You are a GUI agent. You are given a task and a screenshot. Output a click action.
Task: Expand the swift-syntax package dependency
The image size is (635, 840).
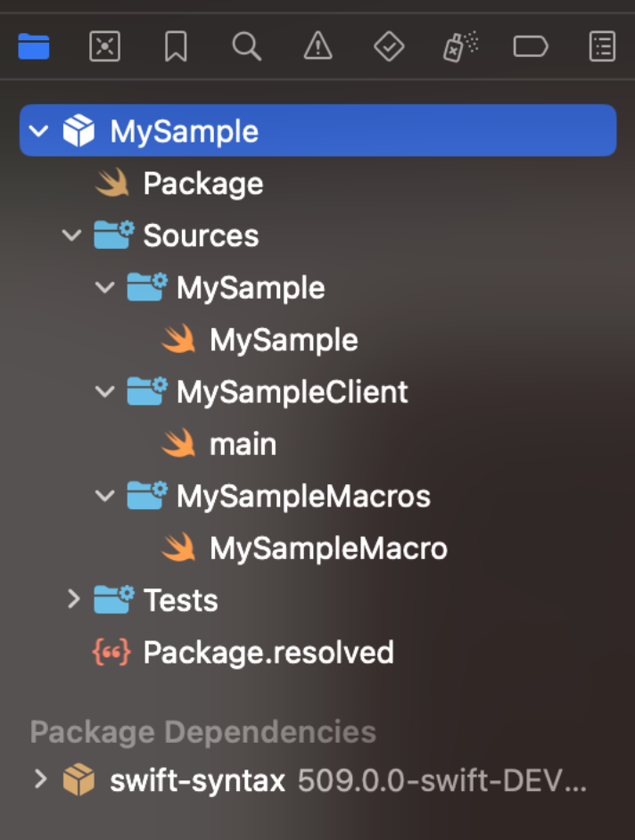point(40,779)
